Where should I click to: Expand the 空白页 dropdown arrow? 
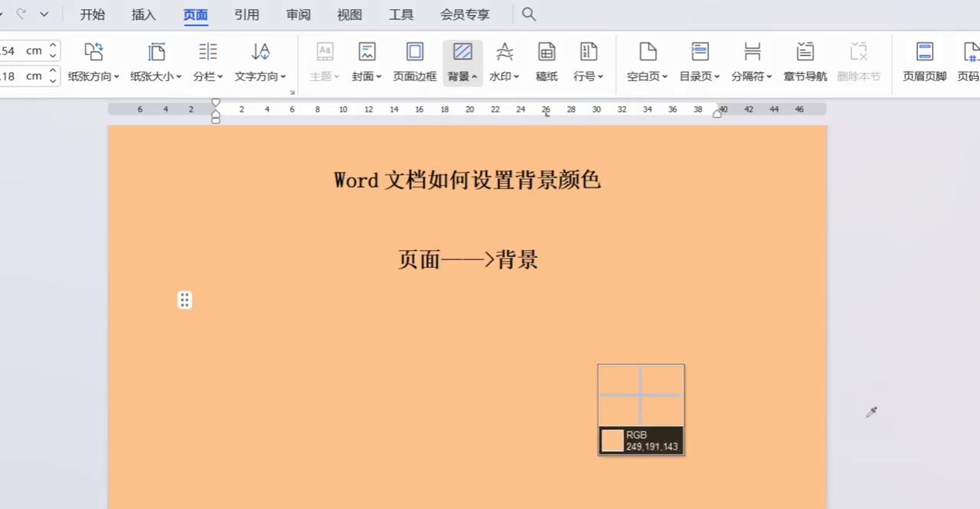click(x=665, y=77)
